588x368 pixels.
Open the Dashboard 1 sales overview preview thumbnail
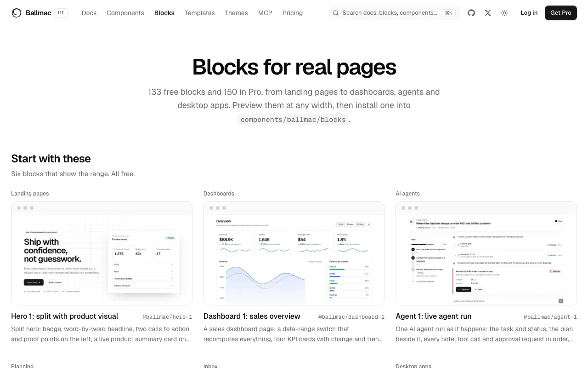294,253
